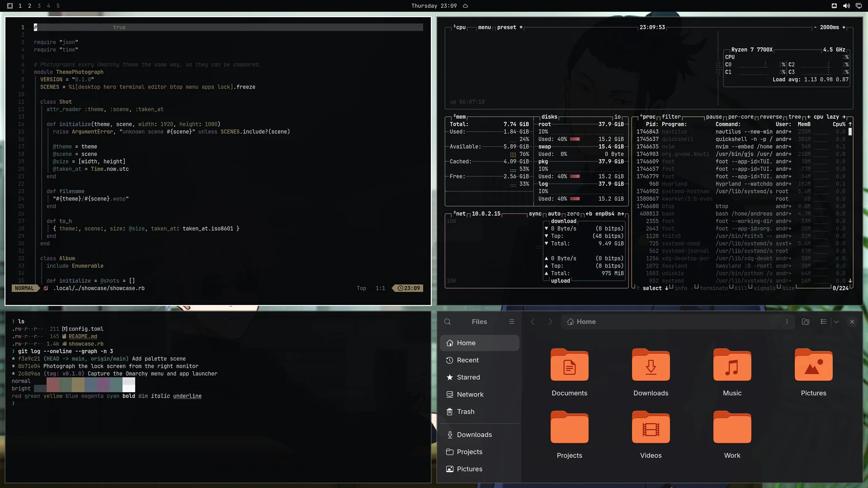
Task: Select Network in the Files sidebar
Action: 480,394
